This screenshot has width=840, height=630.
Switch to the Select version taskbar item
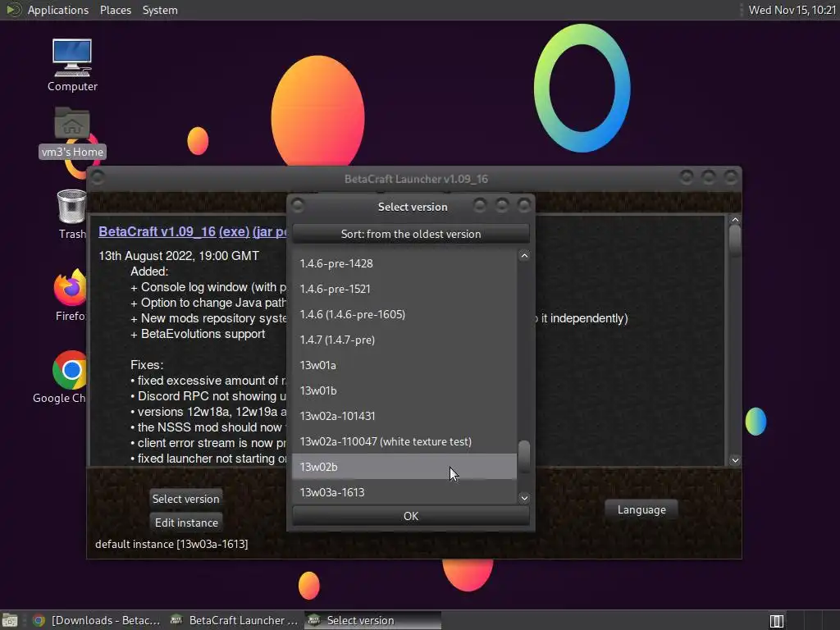coord(373,620)
